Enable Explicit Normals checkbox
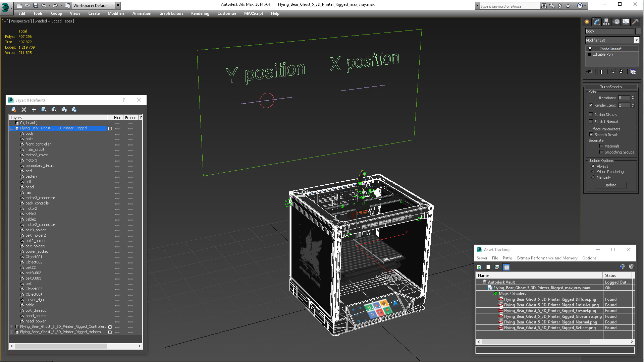The height and width of the screenshot is (362, 644). pyautogui.click(x=591, y=122)
